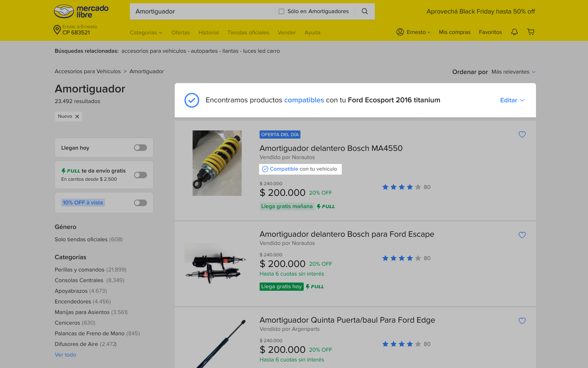Select Perillas y comandos category
The width and height of the screenshot is (588, 368).
91,269
